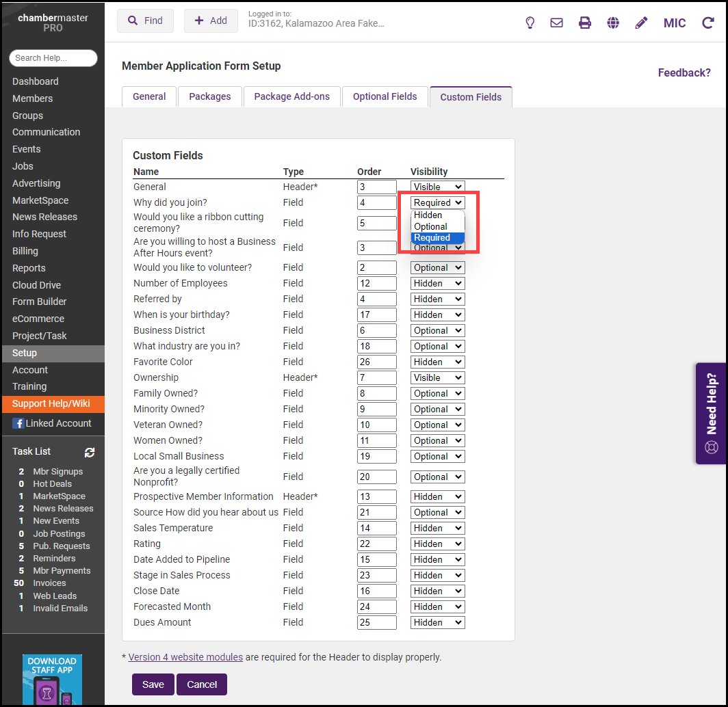This screenshot has height=707, width=728.
Task: Open visibility dropdown for Favorite Color
Action: click(x=437, y=362)
